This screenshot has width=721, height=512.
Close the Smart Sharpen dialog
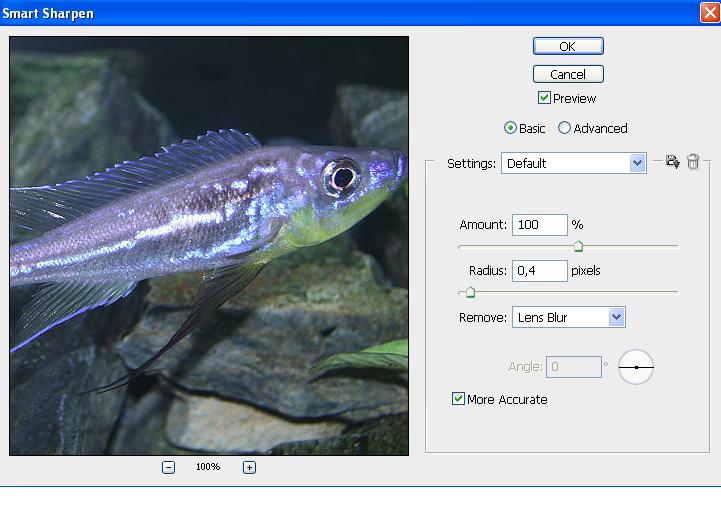tap(709, 13)
